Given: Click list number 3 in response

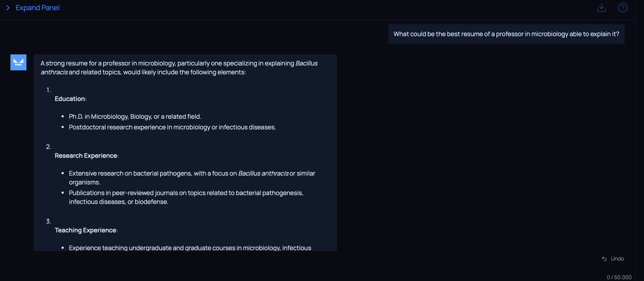Looking at the screenshot, I should pyautogui.click(x=48, y=221).
